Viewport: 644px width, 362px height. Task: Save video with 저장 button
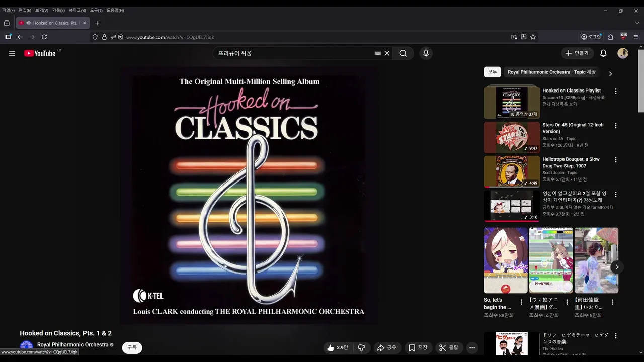(418, 348)
